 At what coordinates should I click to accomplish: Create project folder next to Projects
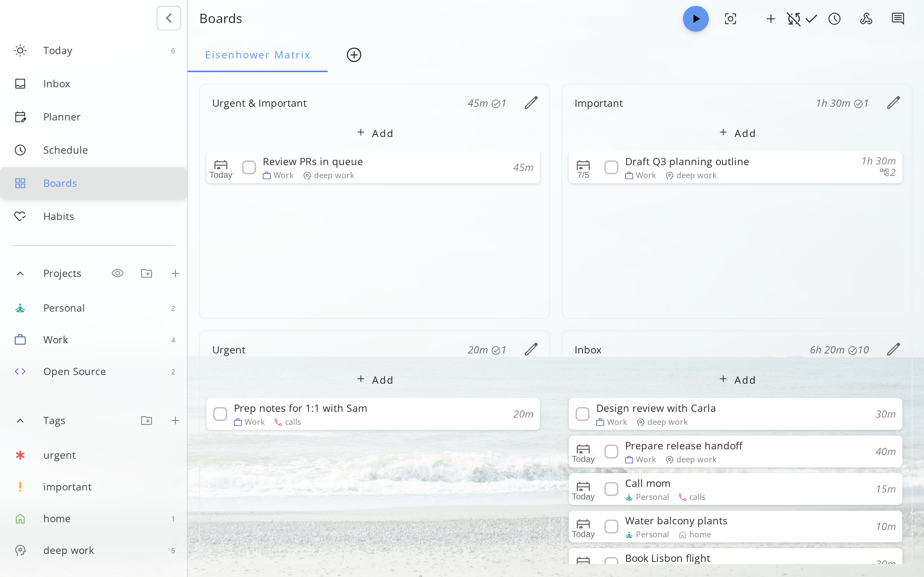pos(146,273)
